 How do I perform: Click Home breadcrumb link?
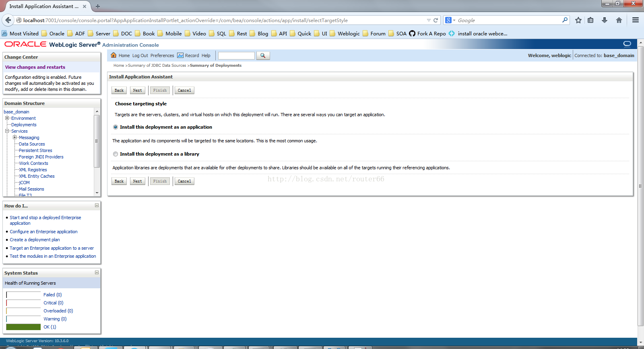point(119,66)
